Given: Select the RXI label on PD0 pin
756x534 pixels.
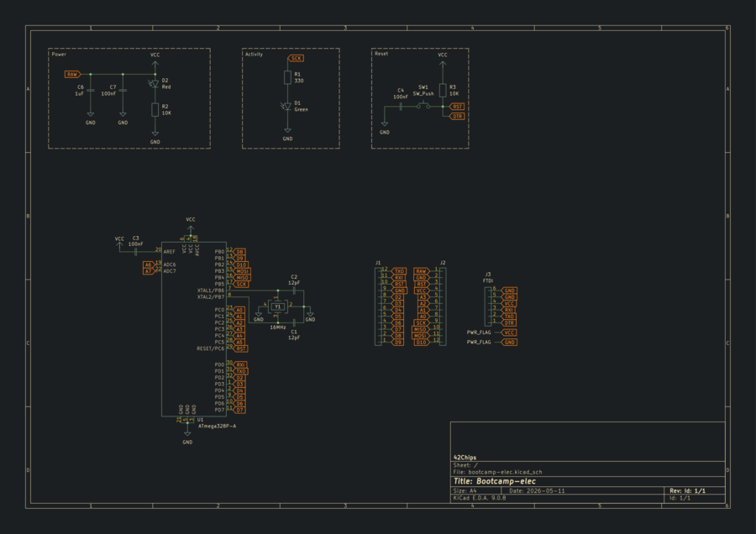Looking at the screenshot, I should 240,365.
